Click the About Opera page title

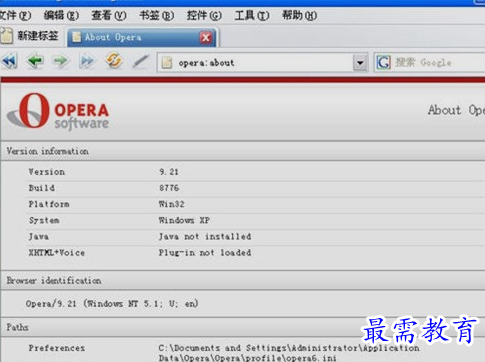pyautogui.click(x=456, y=110)
